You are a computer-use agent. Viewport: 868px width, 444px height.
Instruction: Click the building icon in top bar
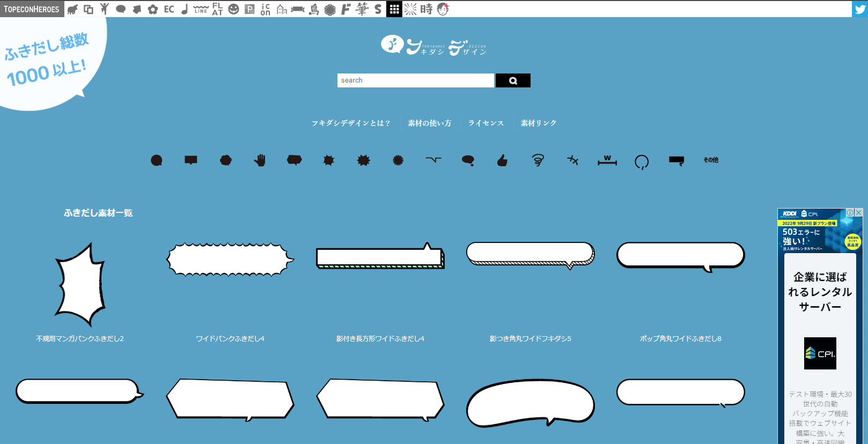[x=282, y=9]
